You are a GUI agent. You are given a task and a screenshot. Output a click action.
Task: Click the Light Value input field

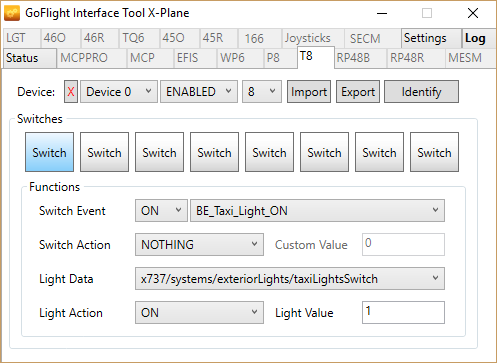pos(403,313)
